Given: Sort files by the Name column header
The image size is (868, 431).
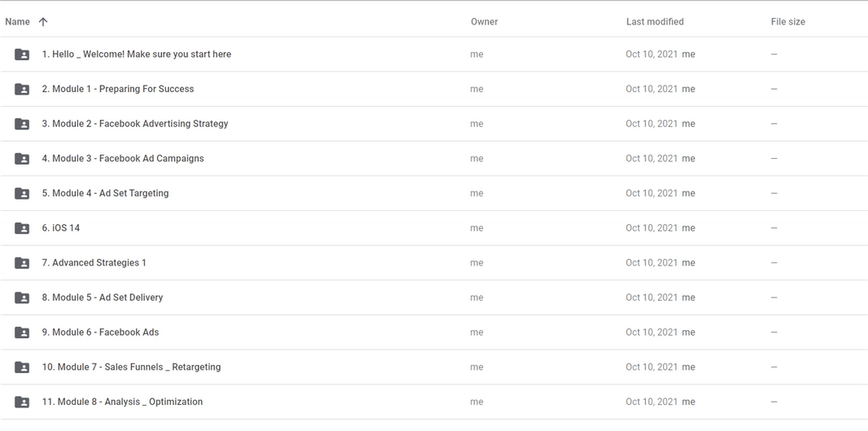Looking at the screenshot, I should tap(17, 22).
